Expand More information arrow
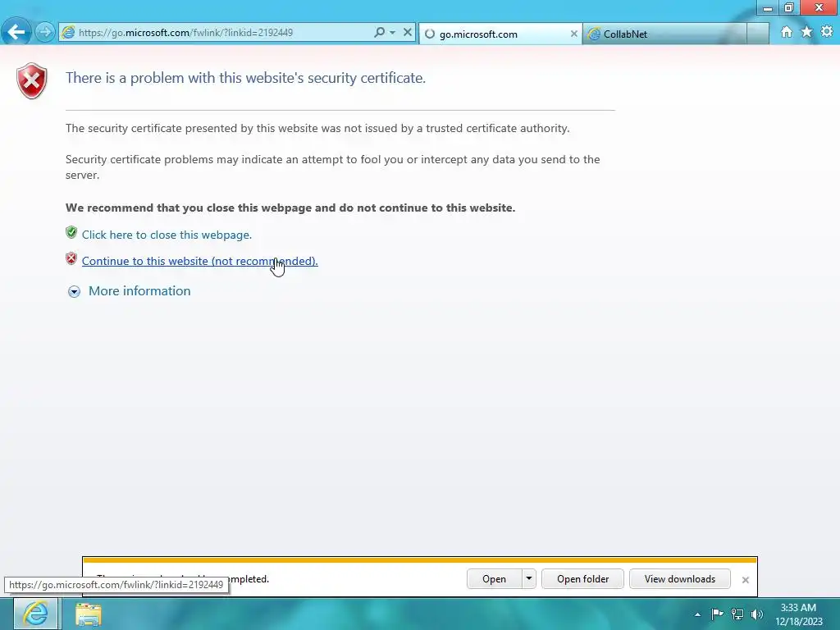The image size is (840, 630). tap(74, 291)
